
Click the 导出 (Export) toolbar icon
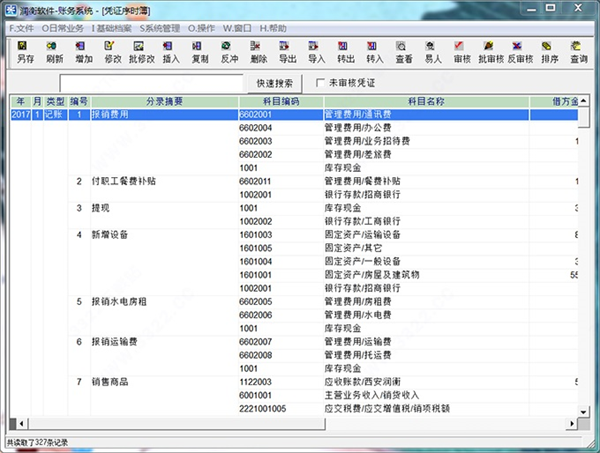(x=287, y=52)
